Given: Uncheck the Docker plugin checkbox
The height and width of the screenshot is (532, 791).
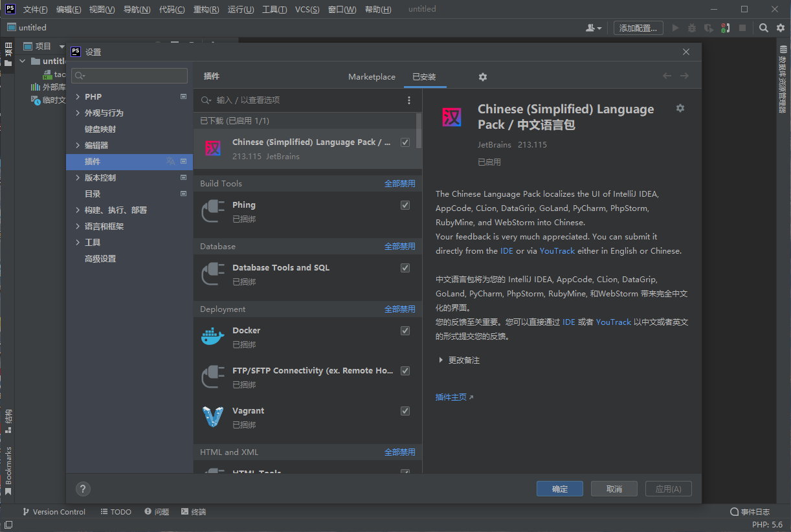Looking at the screenshot, I should pyautogui.click(x=405, y=331).
